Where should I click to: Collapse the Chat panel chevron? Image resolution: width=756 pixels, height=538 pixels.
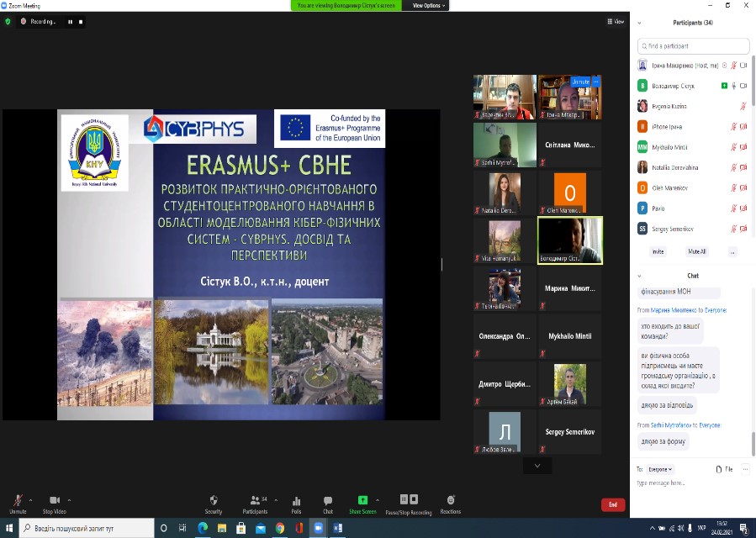click(639, 277)
